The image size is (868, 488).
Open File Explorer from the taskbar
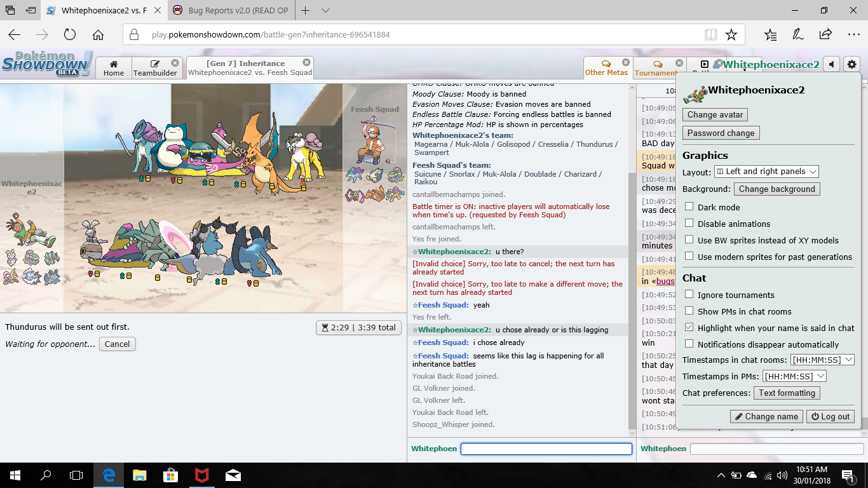pyautogui.click(x=140, y=475)
